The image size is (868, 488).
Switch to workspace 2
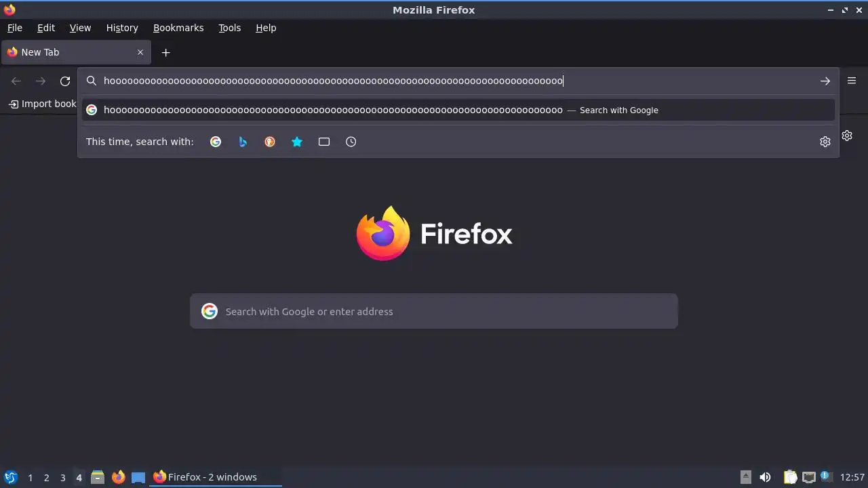click(46, 478)
